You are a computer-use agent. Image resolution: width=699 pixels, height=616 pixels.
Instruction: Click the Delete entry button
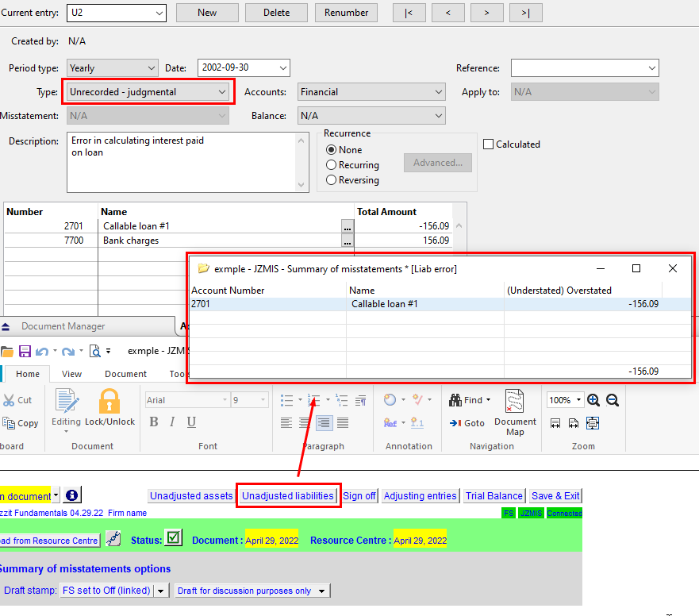[276, 13]
